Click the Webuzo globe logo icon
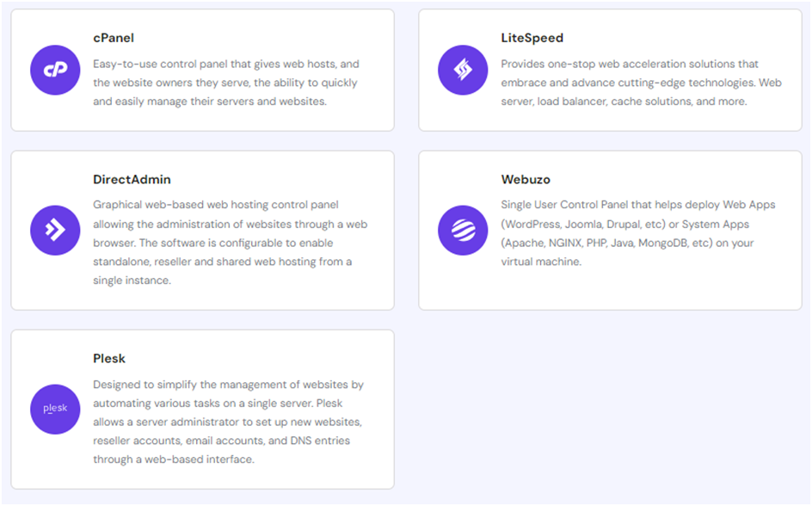The height and width of the screenshot is (506, 812). [x=463, y=230]
